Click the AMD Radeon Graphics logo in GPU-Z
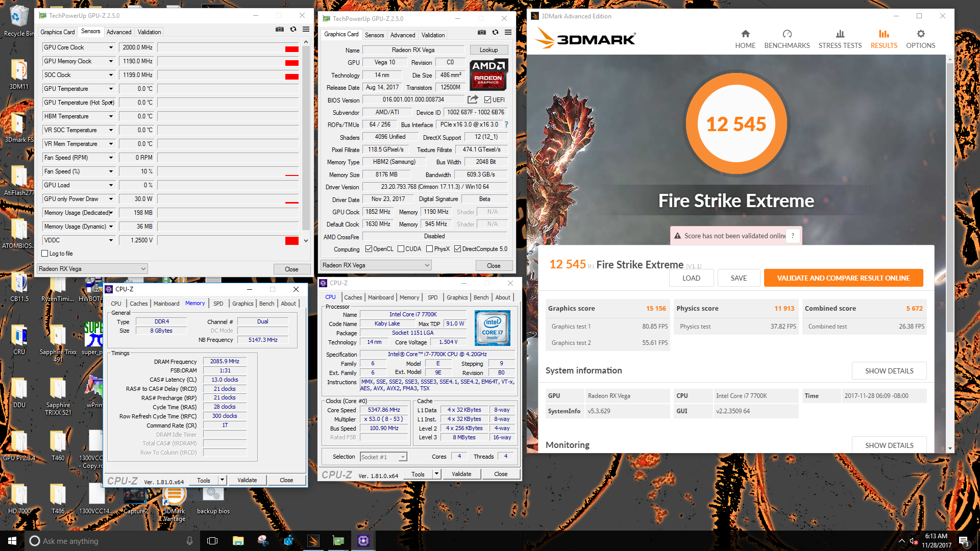 (488, 73)
